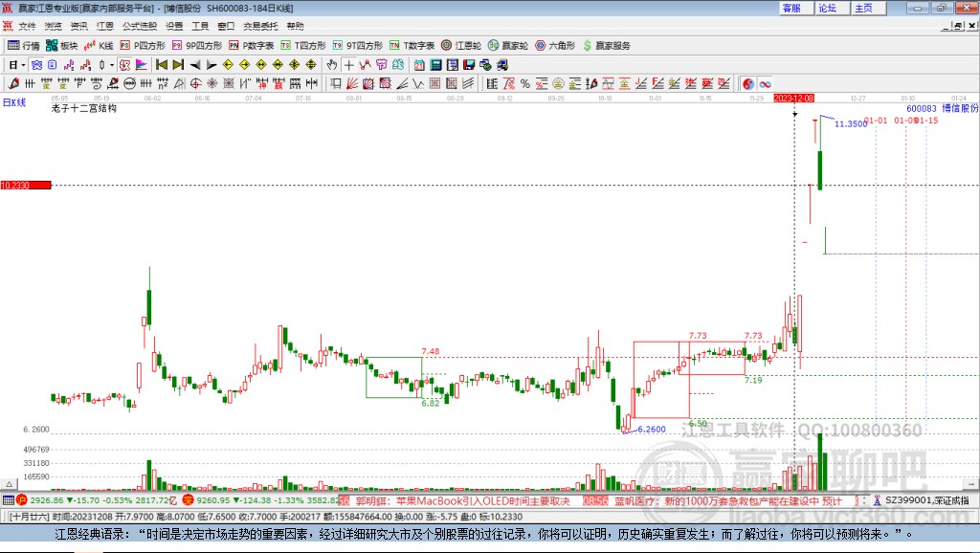Click the red floppy disk save icon
Screen dimensions: 980x553
(x=469, y=64)
